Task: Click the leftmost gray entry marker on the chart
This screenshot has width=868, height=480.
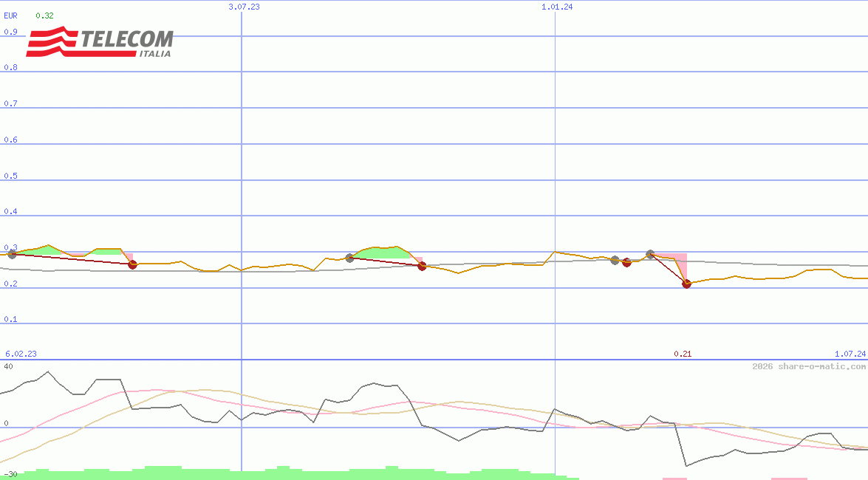Action: [11, 256]
